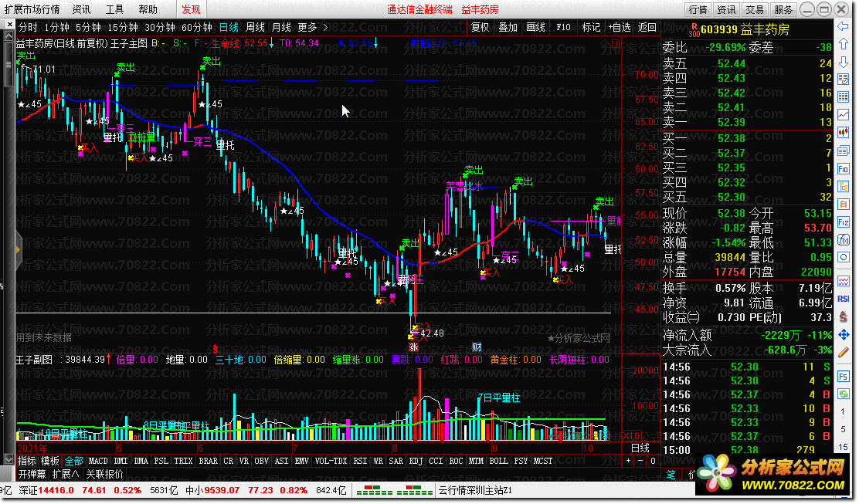
Task: Select the BOLL indicator tab
Action: [498, 462]
